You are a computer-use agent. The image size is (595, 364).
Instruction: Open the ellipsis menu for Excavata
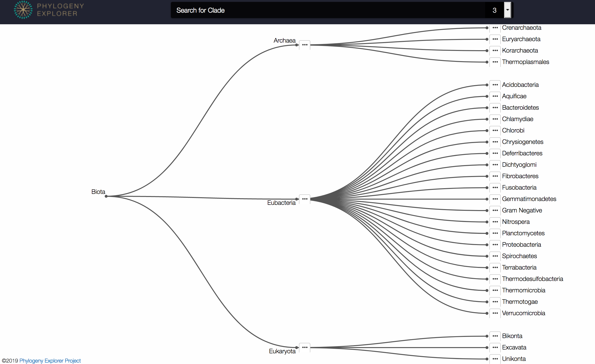pos(495,348)
